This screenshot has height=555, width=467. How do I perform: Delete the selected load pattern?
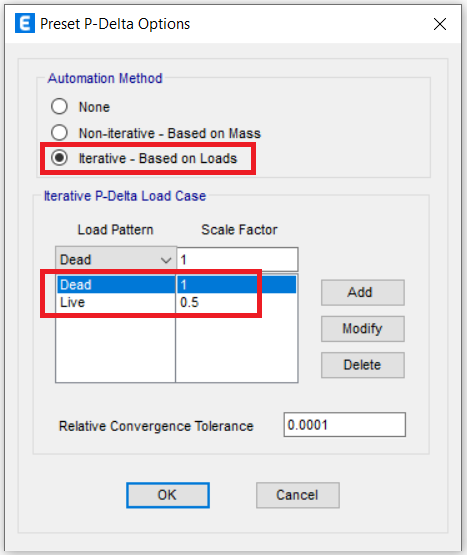363,365
